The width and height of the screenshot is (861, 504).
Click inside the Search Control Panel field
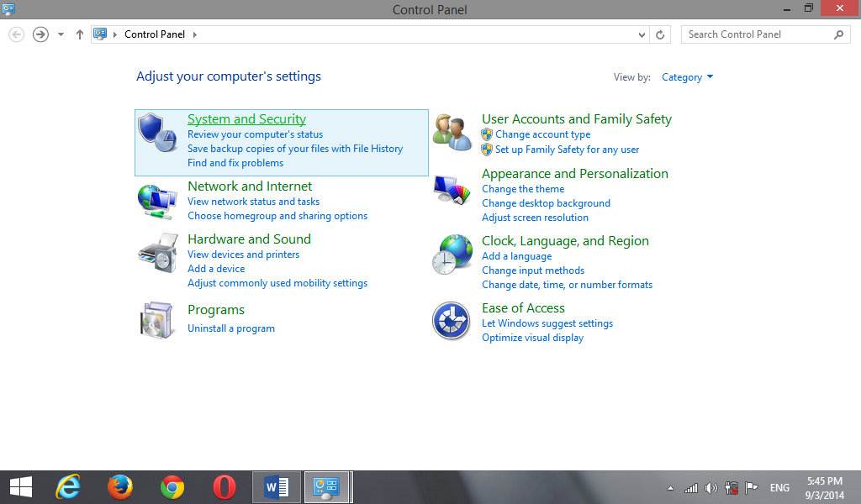pos(757,34)
